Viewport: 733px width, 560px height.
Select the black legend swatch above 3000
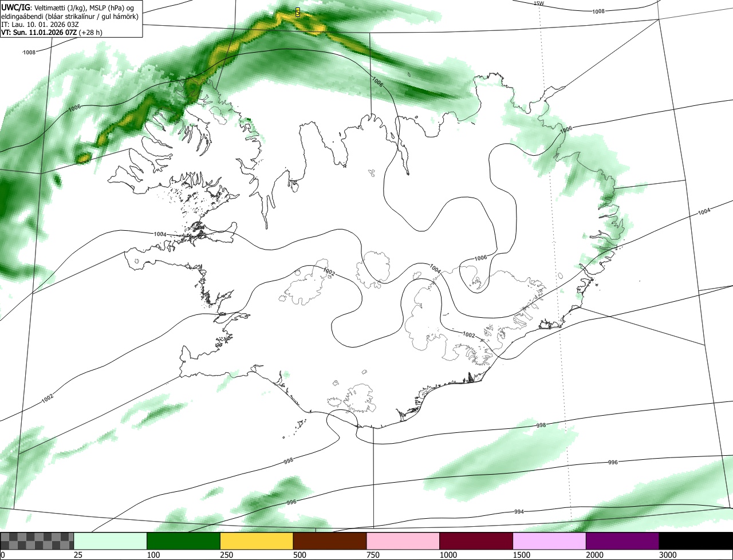[696, 541]
